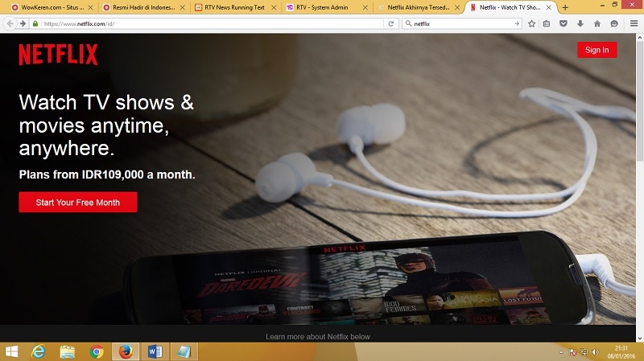Click the Netflix logo

58,55
